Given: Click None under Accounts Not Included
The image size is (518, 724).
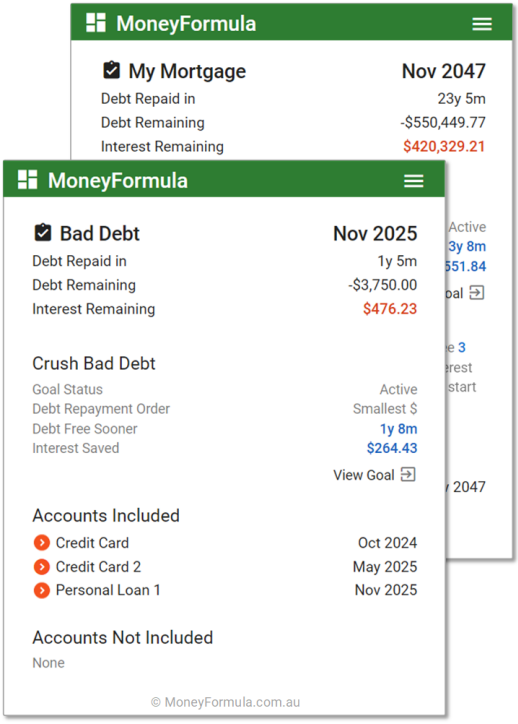Looking at the screenshot, I should (48, 663).
